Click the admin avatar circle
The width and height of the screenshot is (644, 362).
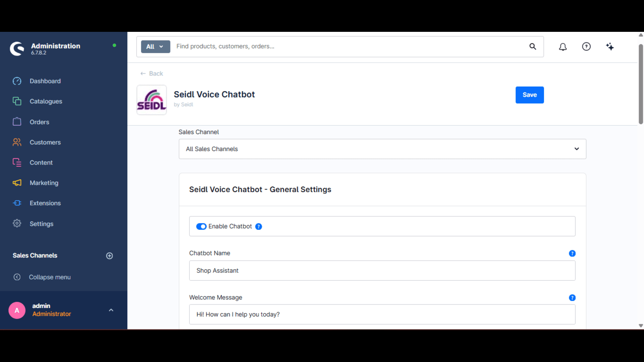[17, 310]
